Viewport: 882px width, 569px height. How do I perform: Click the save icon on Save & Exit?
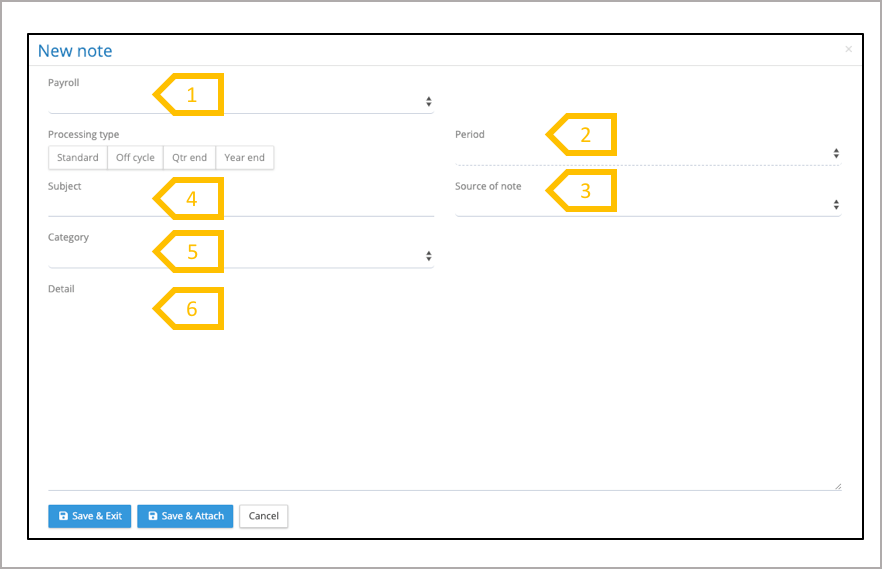tap(63, 516)
